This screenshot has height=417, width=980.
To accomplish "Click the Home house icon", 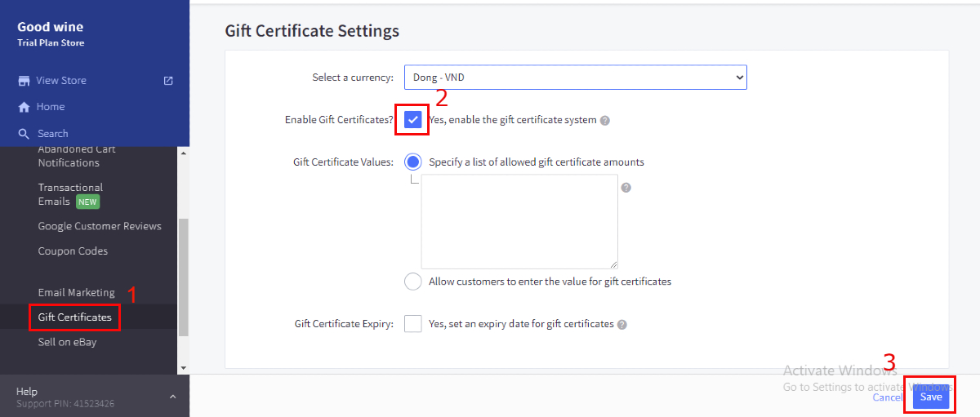I will [24, 107].
